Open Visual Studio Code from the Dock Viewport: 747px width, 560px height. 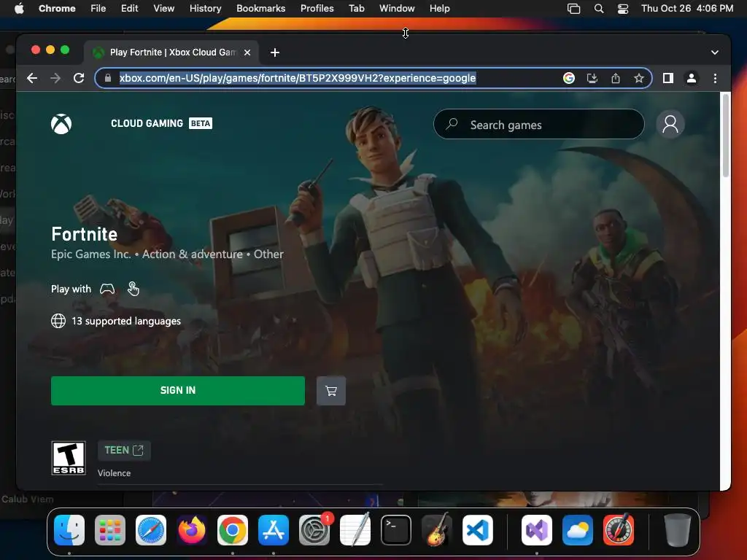(478, 530)
